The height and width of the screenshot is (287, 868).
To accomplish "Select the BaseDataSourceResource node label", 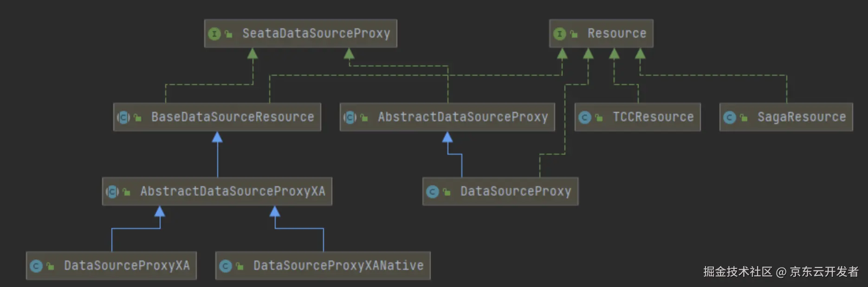I will pos(233,117).
